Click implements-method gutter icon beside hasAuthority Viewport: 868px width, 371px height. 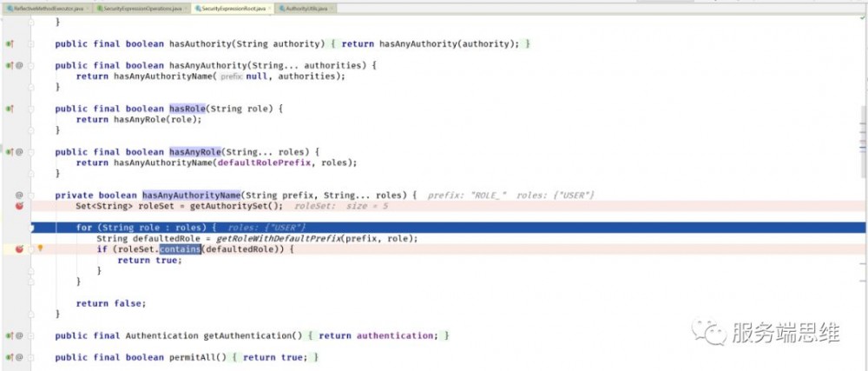9,43
